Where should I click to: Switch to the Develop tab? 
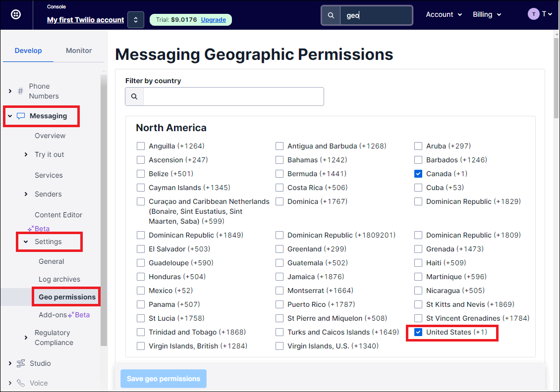click(x=28, y=50)
